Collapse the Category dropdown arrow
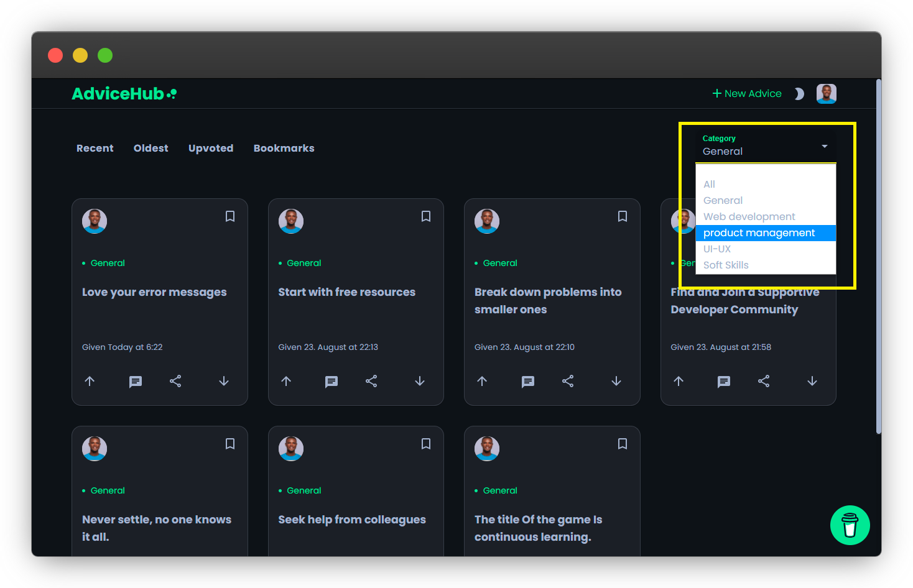The image size is (913, 588). tap(825, 146)
